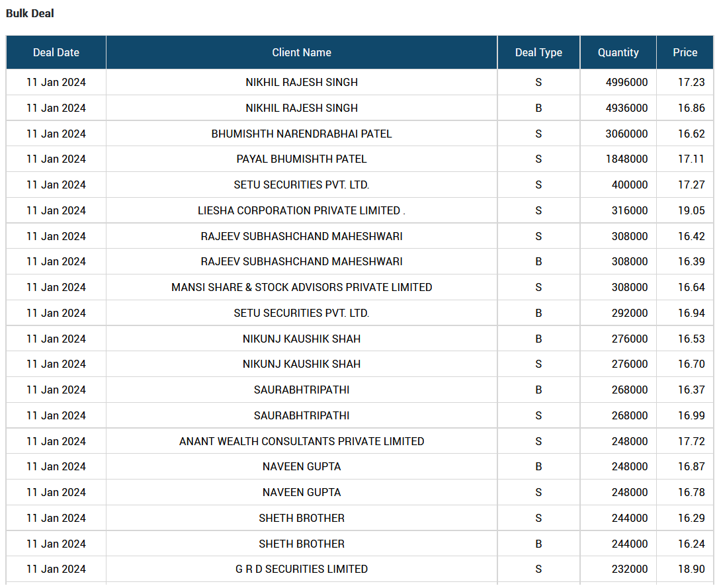Click NIKHIL RAJESH SINGH in the 16.86 row
The height and width of the screenshot is (588, 717).
pos(302,108)
